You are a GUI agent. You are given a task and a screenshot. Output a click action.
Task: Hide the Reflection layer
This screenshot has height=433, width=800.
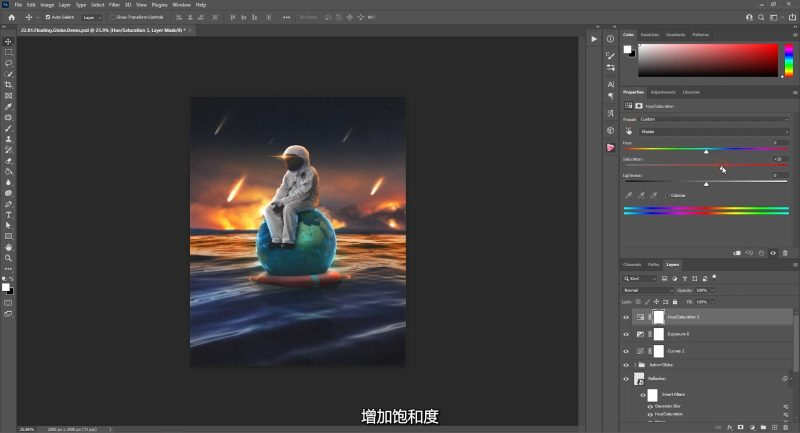point(626,379)
